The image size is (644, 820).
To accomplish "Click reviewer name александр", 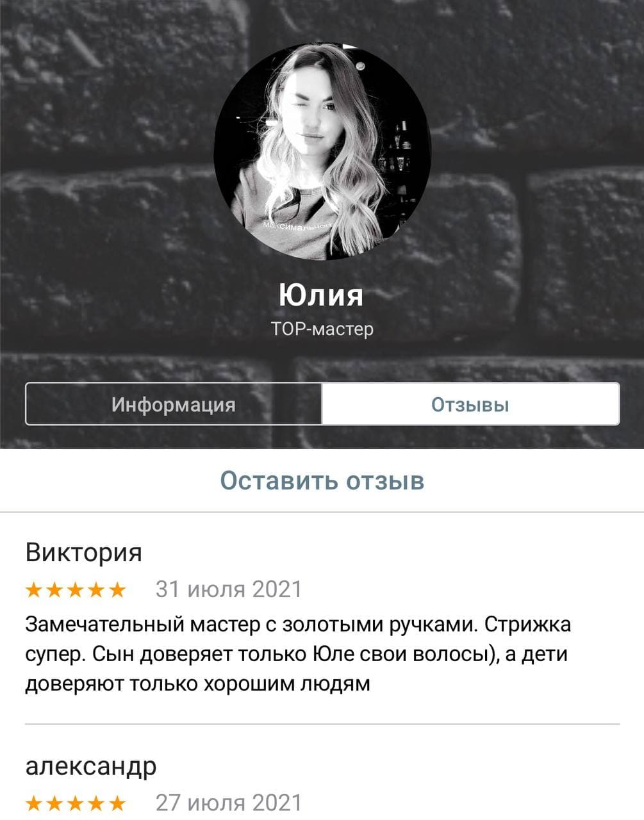I will 91,766.
